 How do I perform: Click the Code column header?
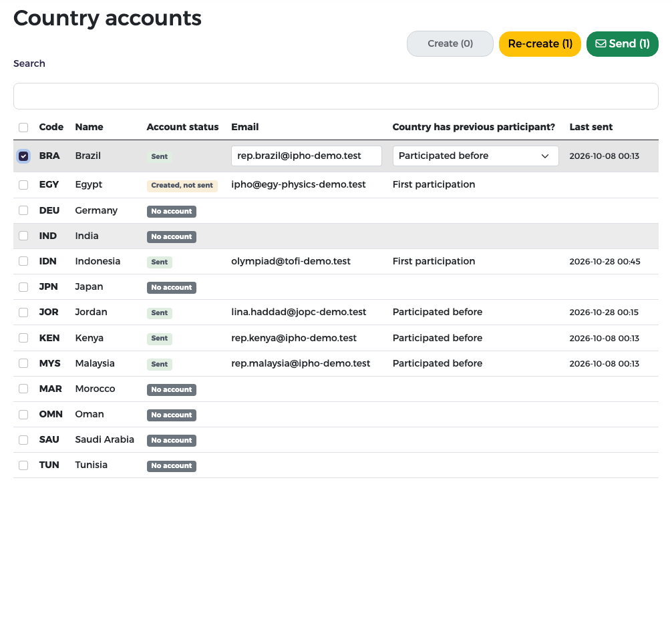(x=51, y=127)
